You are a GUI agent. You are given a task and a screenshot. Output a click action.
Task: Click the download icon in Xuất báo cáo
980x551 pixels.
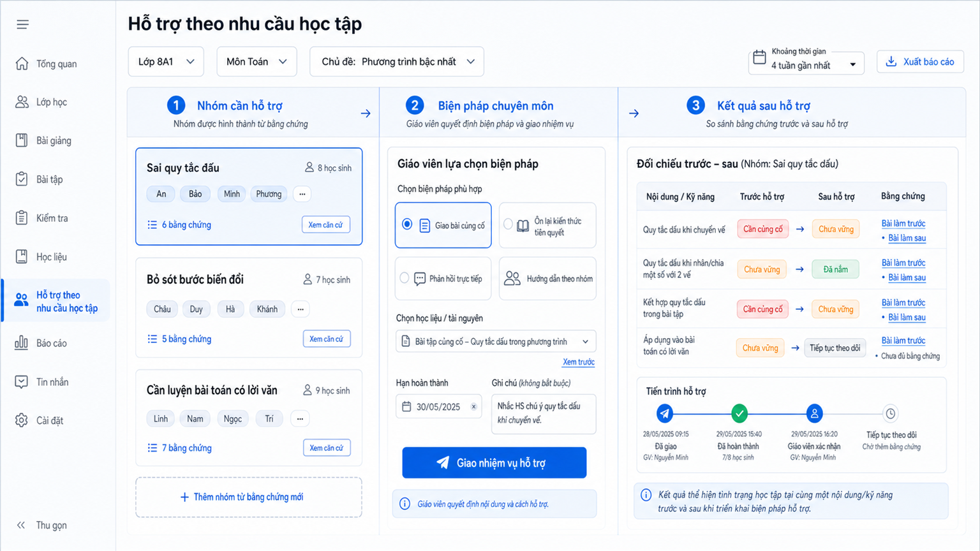(891, 61)
